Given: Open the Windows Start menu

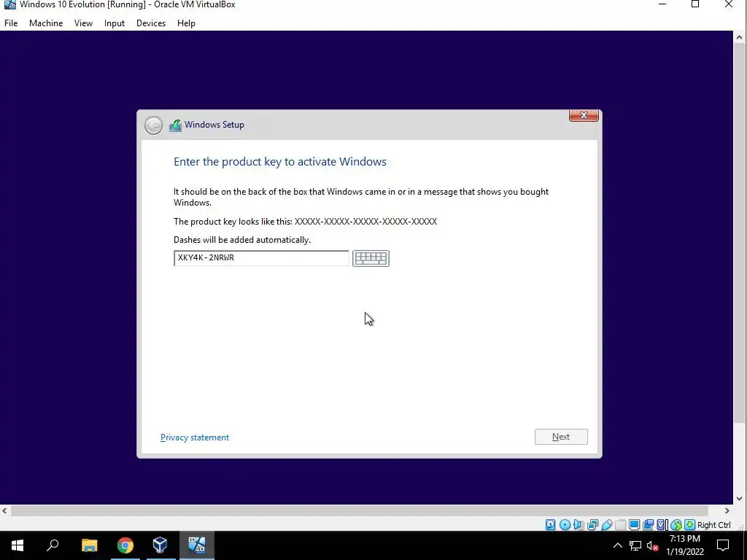Looking at the screenshot, I should (x=18, y=545).
